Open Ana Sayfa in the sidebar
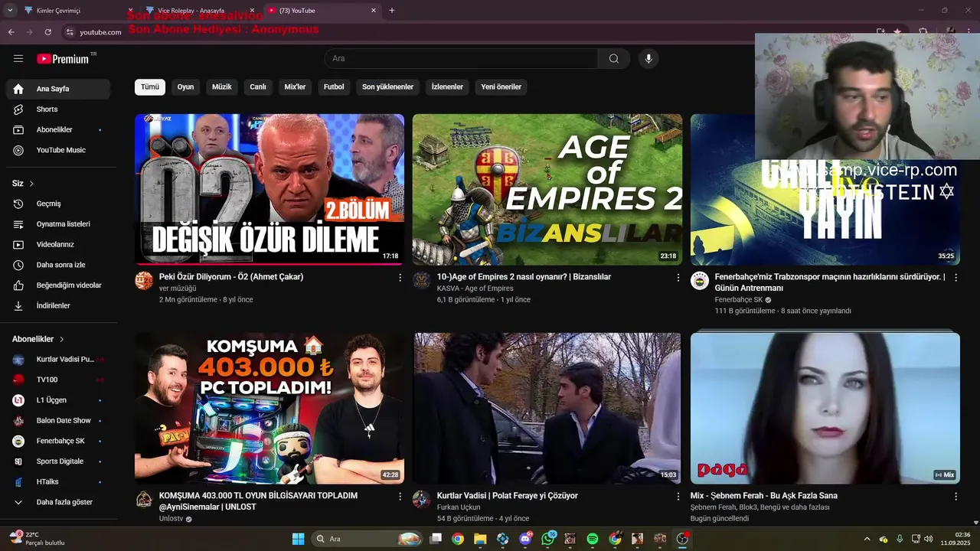The height and width of the screenshot is (551, 980). [58, 89]
